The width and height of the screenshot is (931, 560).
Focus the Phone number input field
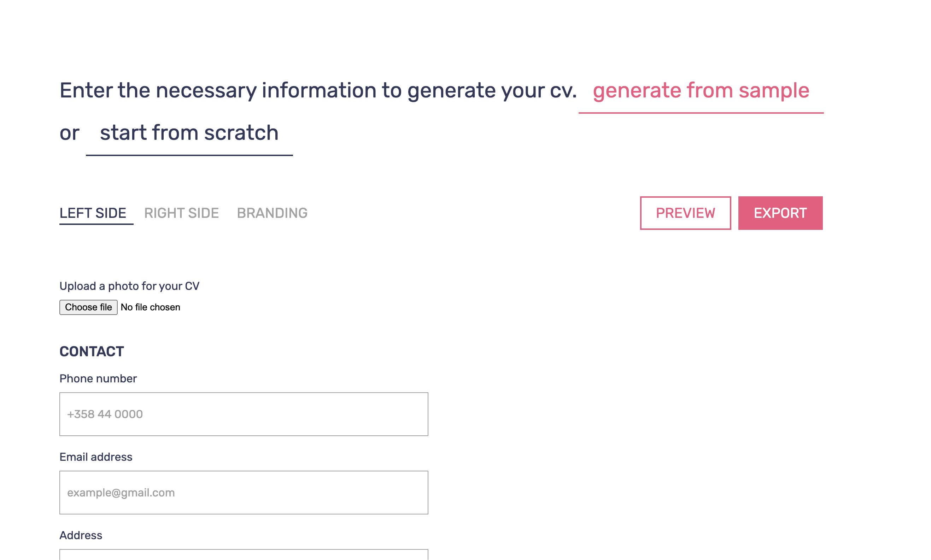(x=244, y=414)
